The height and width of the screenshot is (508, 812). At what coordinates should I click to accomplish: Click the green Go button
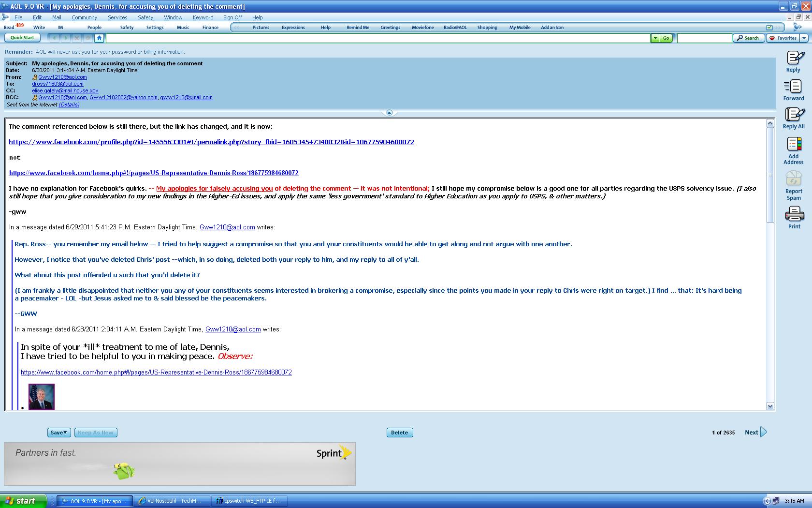pos(666,38)
